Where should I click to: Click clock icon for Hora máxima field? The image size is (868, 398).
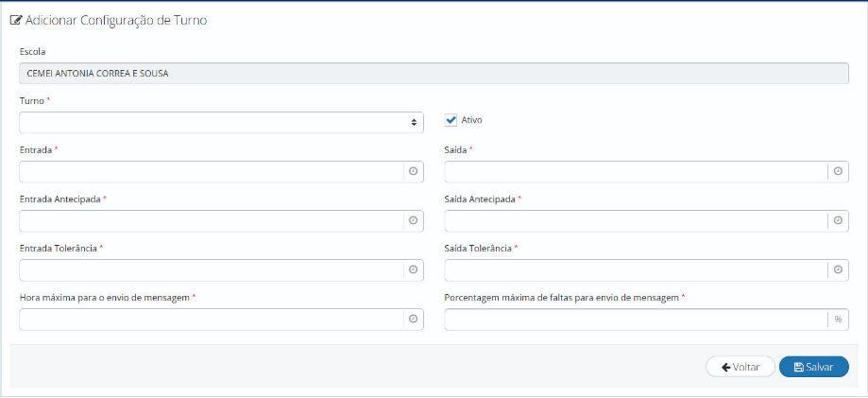(413, 319)
